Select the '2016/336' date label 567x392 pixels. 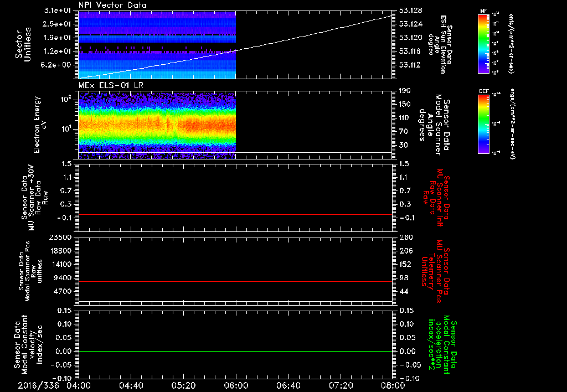click(38, 385)
